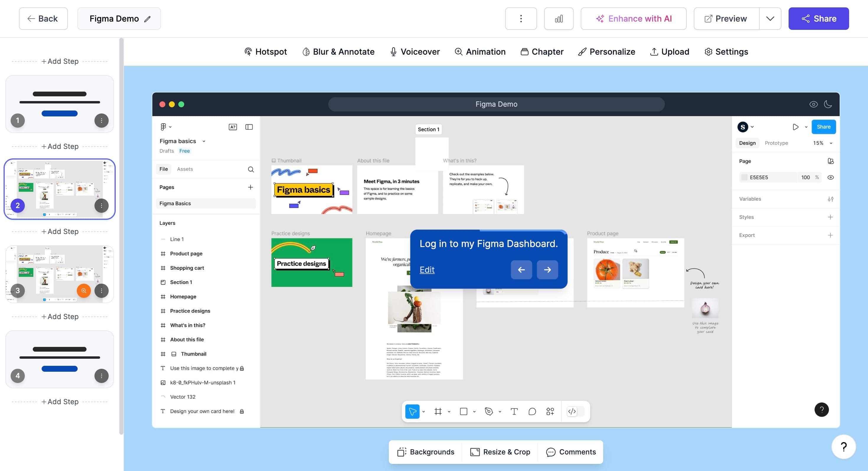Open the user avatar S dropdown
This screenshot has height=471, width=868.
[745, 127]
